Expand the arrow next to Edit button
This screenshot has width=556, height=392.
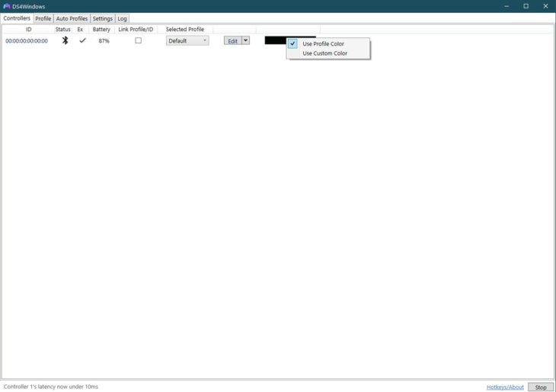click(246, 40)
